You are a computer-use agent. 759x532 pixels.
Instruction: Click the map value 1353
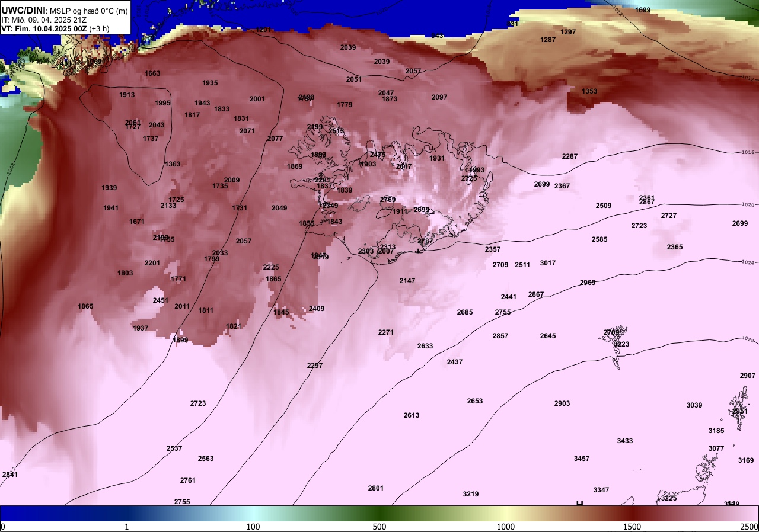(589, 91)
